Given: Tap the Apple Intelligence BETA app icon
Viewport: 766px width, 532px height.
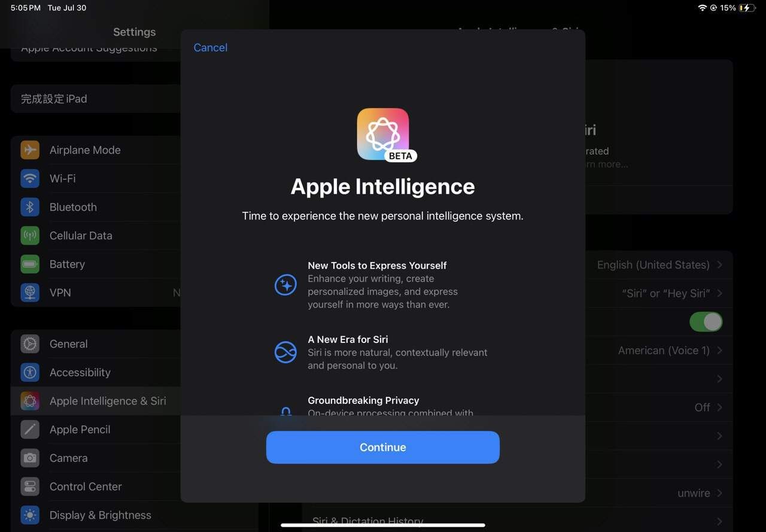Looking at the screenshot, I should pos(383,134).
